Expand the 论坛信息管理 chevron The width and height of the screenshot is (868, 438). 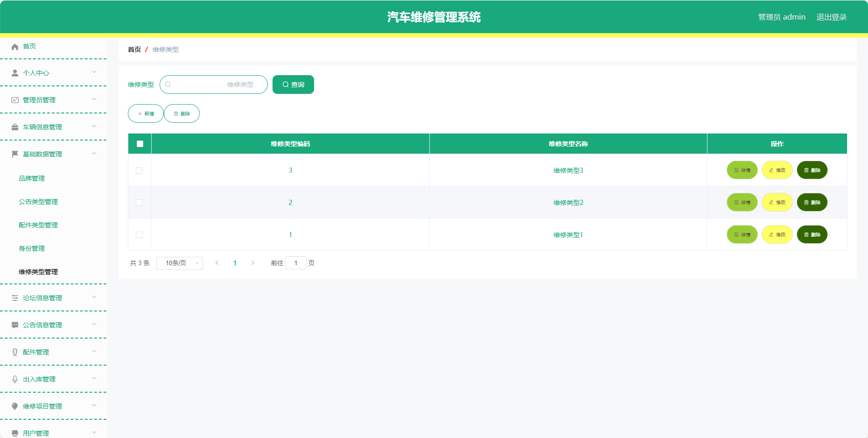tap(94, 297)
